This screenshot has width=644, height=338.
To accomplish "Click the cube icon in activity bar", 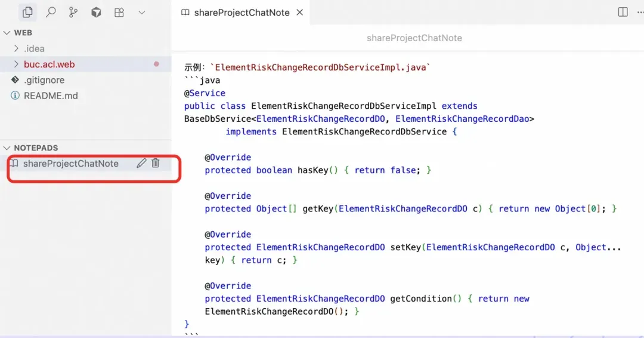I will click(96, 13).
